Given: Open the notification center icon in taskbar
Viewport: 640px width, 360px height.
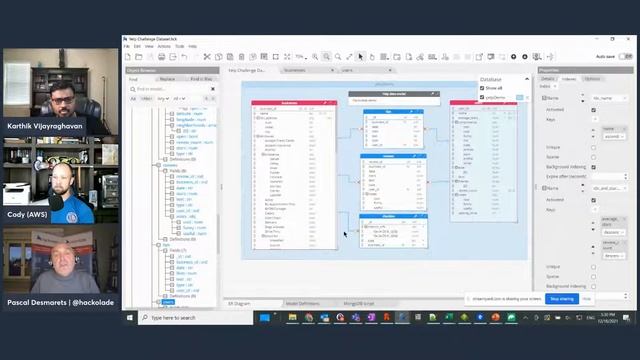Looking at the screenshot, I should tap(627, 318).
